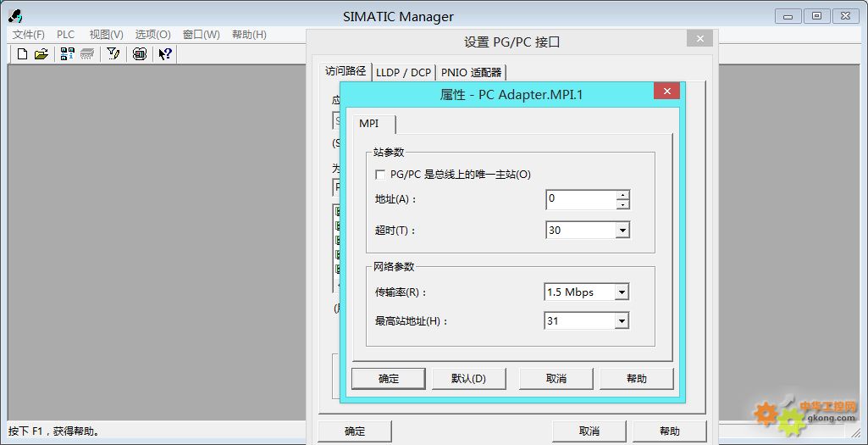Click the 超时(T) label text
Image resolution: width=868 pixels, height=445 pixels.
tap(395, 231)
